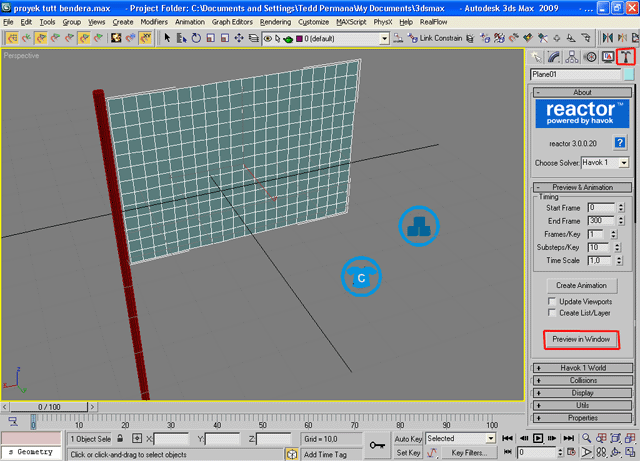Open the RealFlow menu
Image resolution: width=640 pixels, height=461 pixels.
click(x=433, y=22)
